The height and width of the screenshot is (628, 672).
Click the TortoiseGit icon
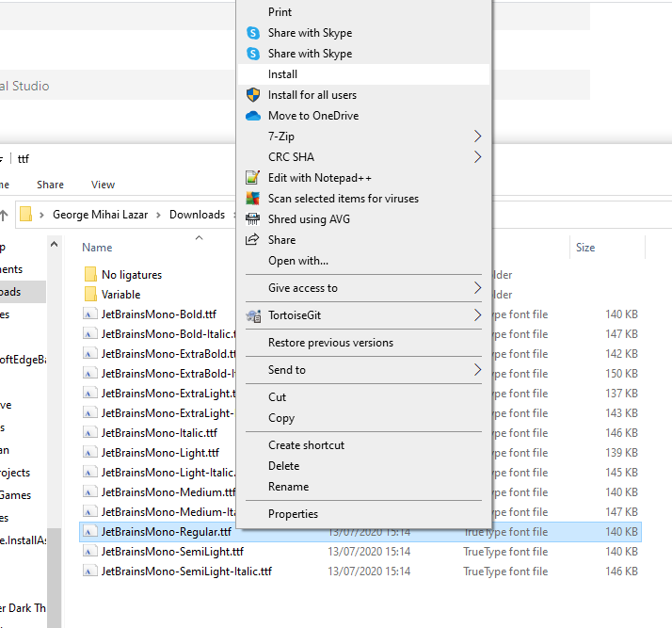click(253, 315)
